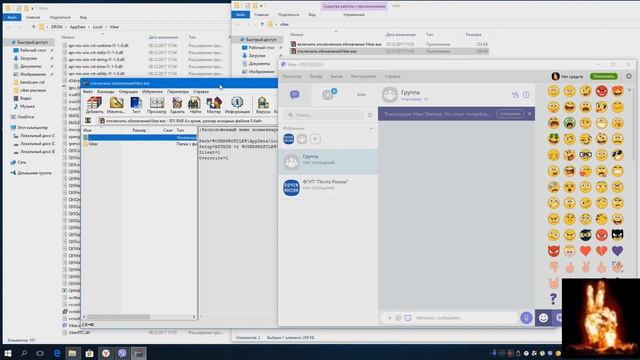Click purple question mark sticker icon
This screenshot has height=360, width=640.
(x=553, y=299)
